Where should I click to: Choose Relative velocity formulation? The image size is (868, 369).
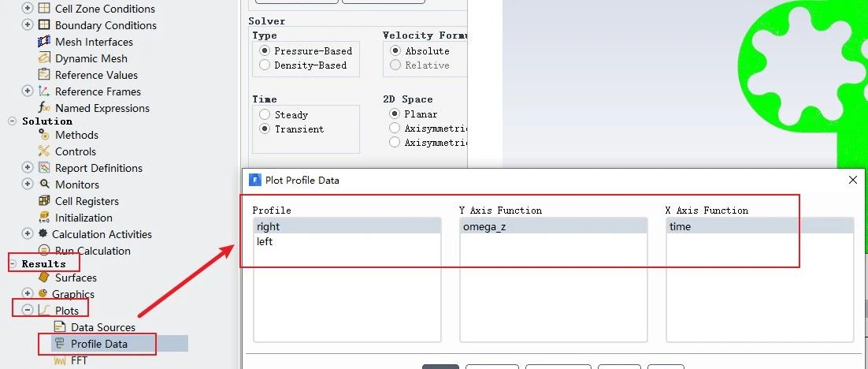click(x=395, y=65)
